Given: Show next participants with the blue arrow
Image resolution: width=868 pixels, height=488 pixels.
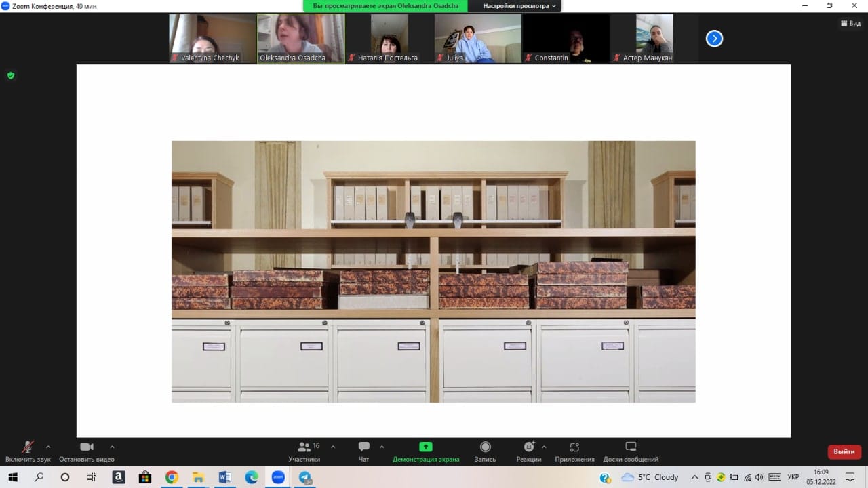Looking at the screenshot, I should click(714, 39).
